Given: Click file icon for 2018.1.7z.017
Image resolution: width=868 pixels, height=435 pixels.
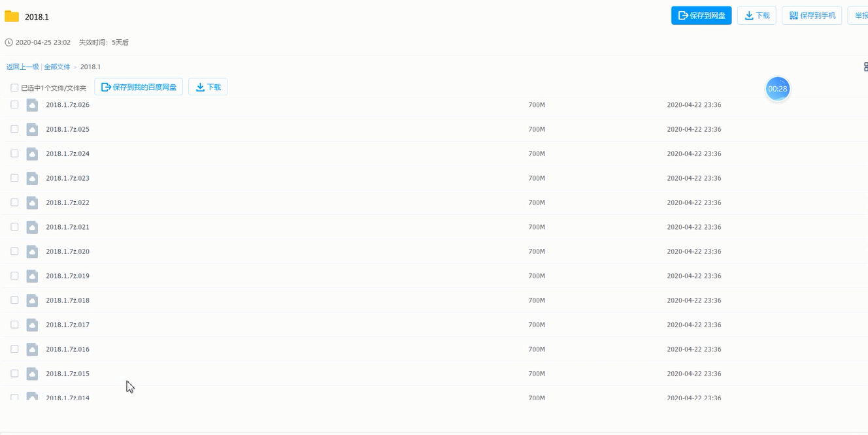Looking at the screenshot, I should (32, 325).
